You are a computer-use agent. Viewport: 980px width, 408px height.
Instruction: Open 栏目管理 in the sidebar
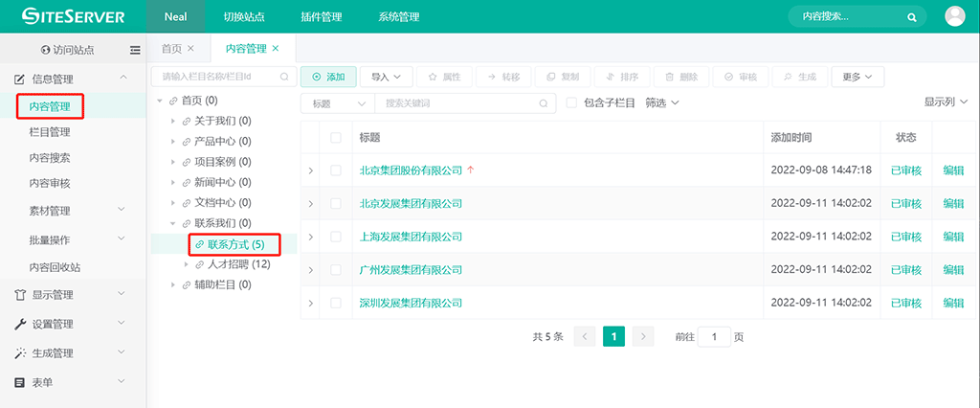(x=50, y=132)
